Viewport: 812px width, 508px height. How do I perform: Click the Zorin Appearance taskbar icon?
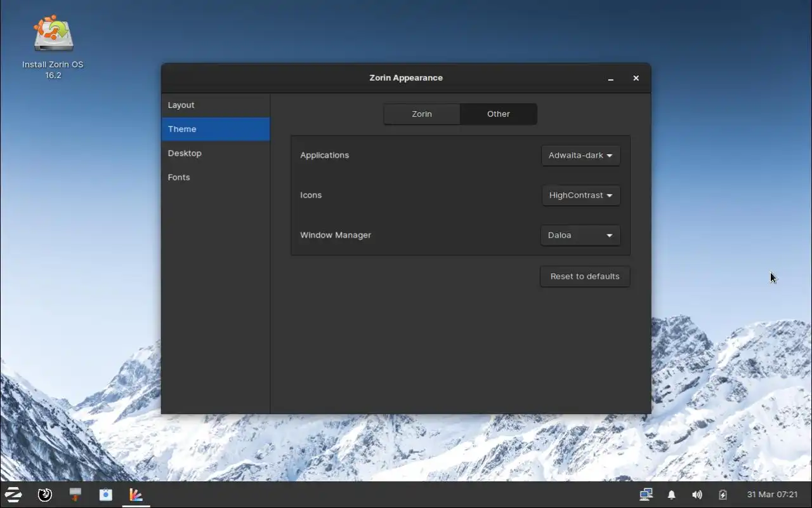click(136, 495)
